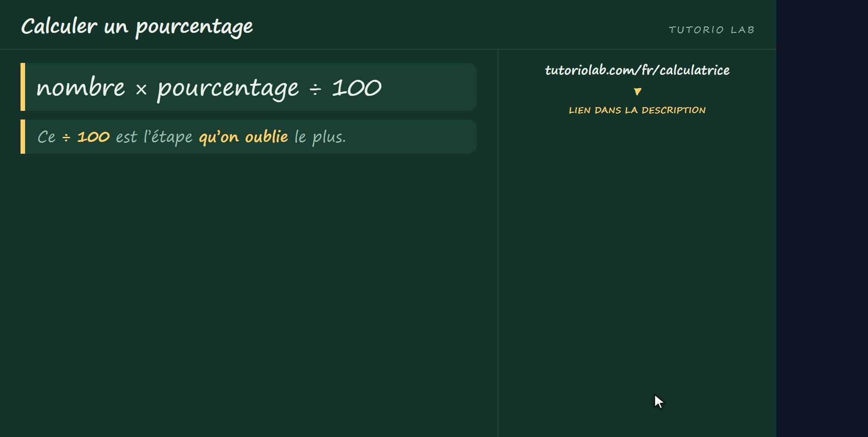Open the tutoriolab.com/fr/calculatrice link
Screen dimensions: 868x437
637,70
